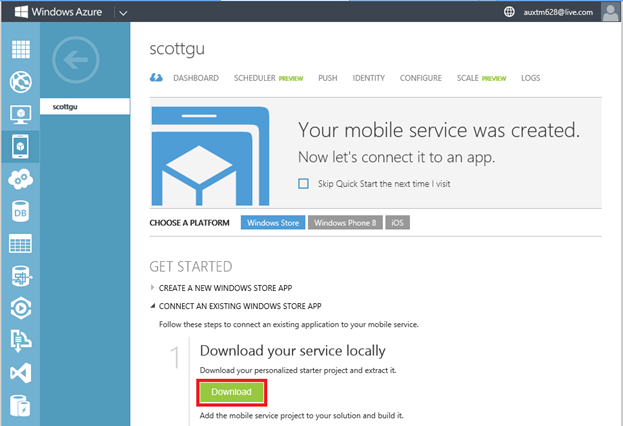Switch to the Dashboard tab
This screenshot has height=426, width=623.
point(195,78)
